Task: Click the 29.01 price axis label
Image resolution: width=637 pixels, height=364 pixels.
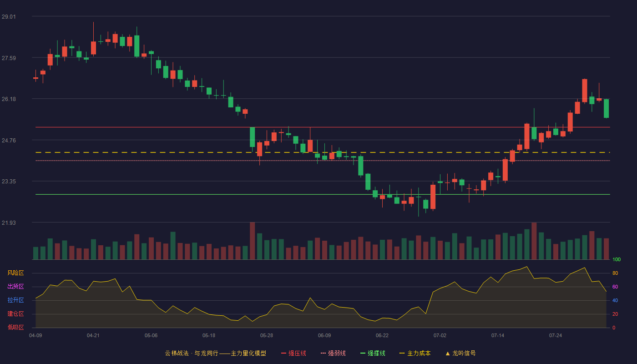Action: click(9, 17)
